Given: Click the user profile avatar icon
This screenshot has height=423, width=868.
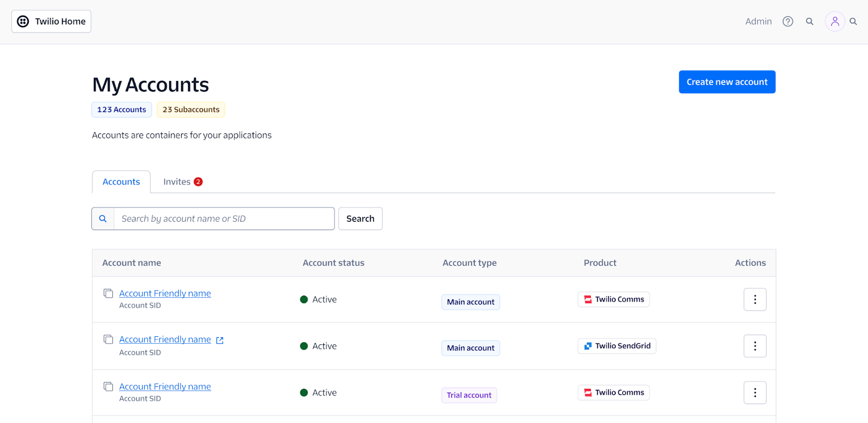Looking at the screenshot, I should 835,22.
